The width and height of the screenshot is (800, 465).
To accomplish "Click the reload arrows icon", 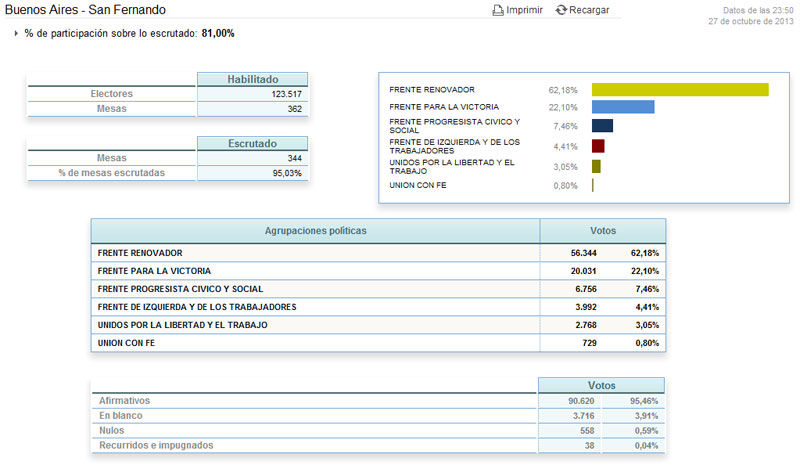I will (x=561, y=10).
